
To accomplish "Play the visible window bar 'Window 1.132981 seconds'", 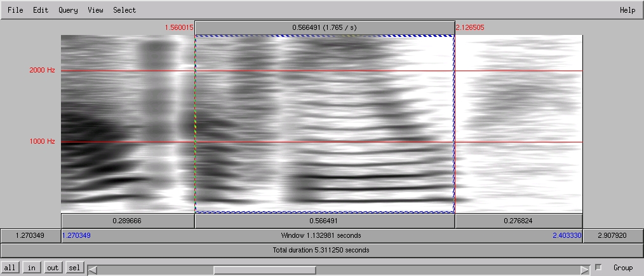I will coord(321,236).
